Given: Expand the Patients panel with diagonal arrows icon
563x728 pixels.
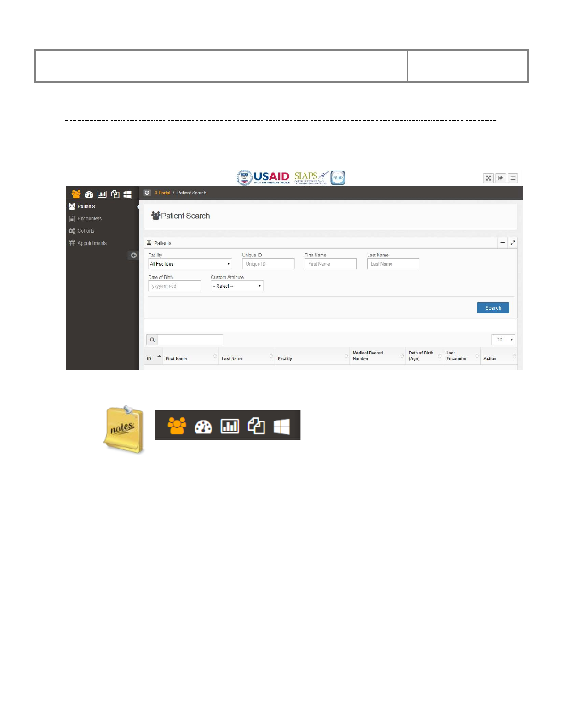Looking at the screenshot, I should (x=513, y=243).
